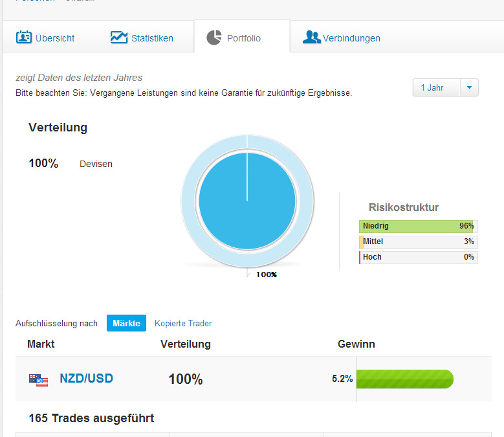
Task: Click the line chart icon for Statistiken
Action: click(x=119, y=38)
